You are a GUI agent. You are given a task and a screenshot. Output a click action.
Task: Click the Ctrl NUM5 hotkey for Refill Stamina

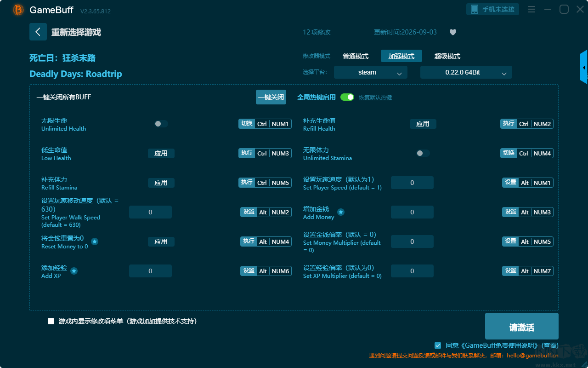pyautogui.click(x=265, y=183)
